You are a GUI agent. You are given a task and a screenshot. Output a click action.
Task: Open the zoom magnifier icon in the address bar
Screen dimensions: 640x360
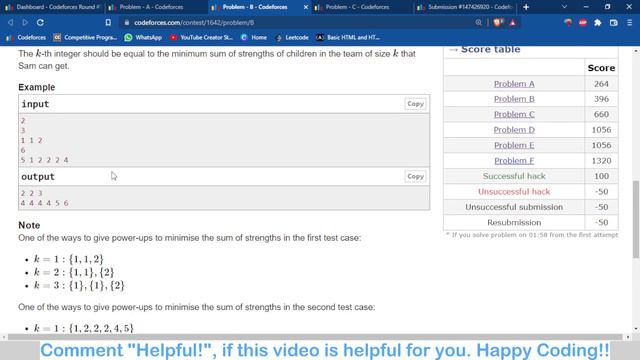478,22
